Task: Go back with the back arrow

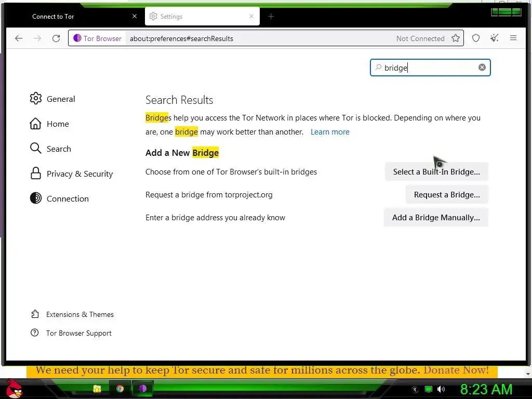Action: pyautogui.click(x=19, y=38)
